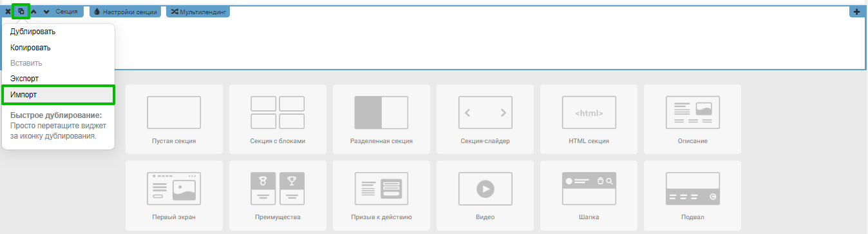Select the Шапка template
Screen dimensions: 868x234
589,195
